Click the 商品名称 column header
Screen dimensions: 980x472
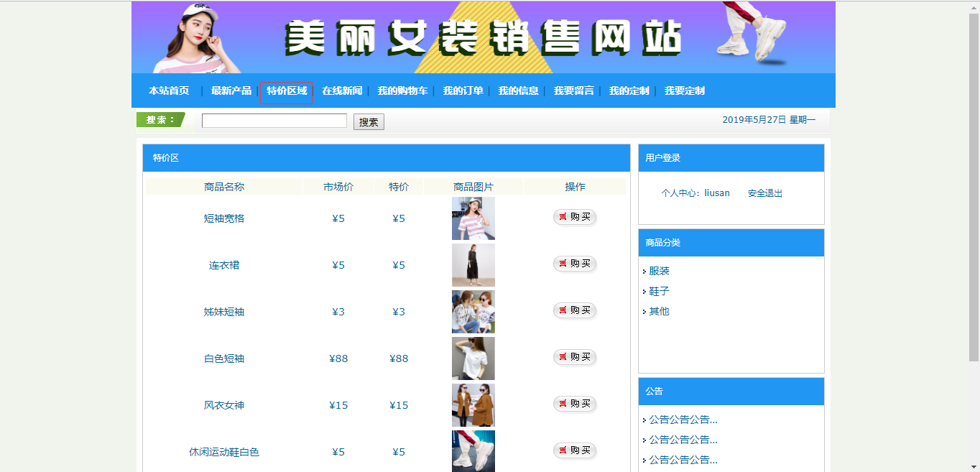(224, 187)
